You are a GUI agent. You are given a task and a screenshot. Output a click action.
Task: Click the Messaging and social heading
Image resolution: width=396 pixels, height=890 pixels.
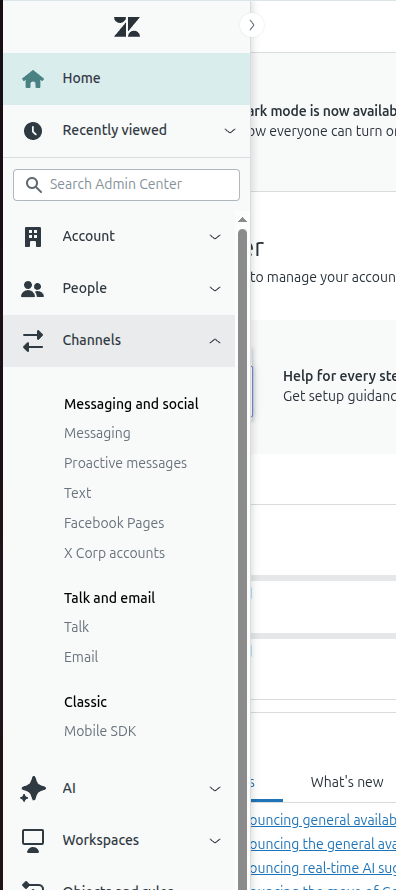tap(131, 404)
